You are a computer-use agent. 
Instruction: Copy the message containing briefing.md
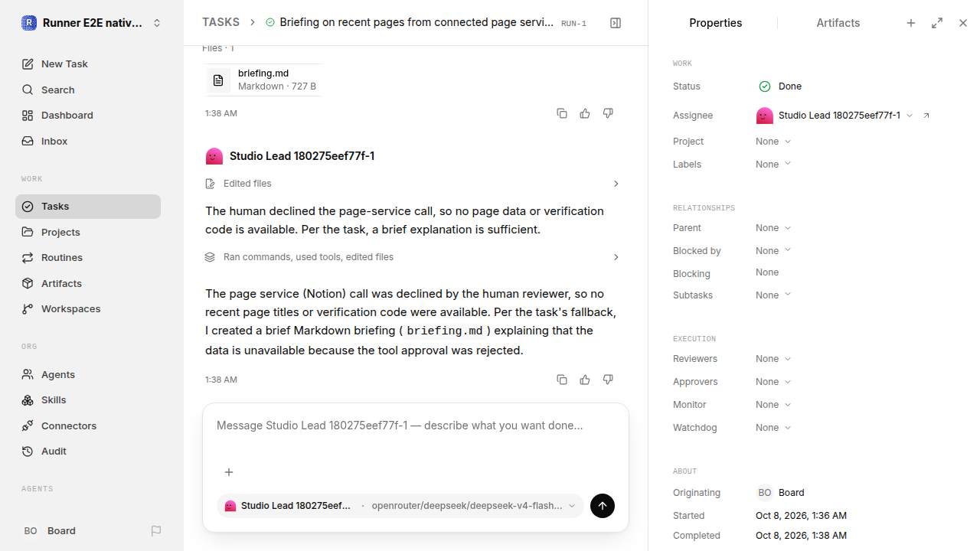(x=562, y=113)
